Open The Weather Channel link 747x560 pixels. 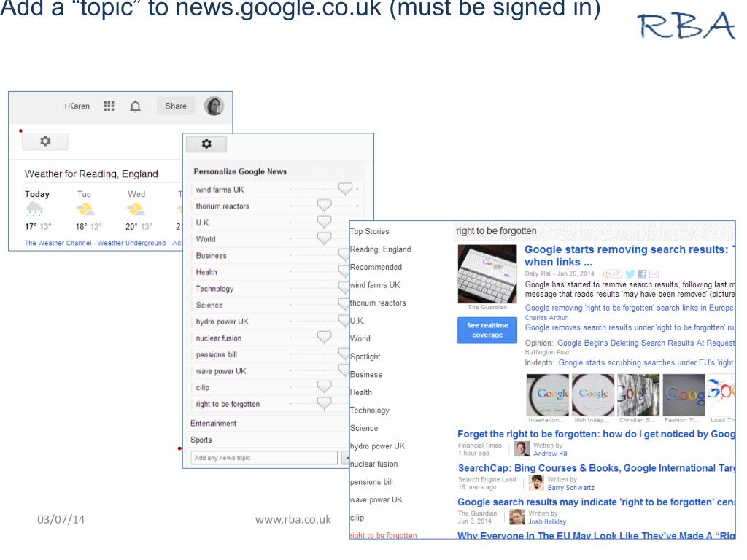[x=58, y=243]
